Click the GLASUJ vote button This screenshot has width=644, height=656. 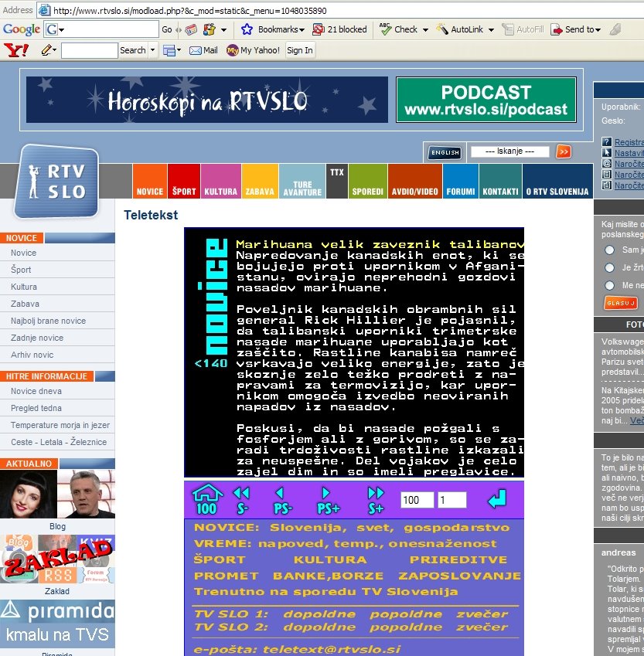(621, 303)
